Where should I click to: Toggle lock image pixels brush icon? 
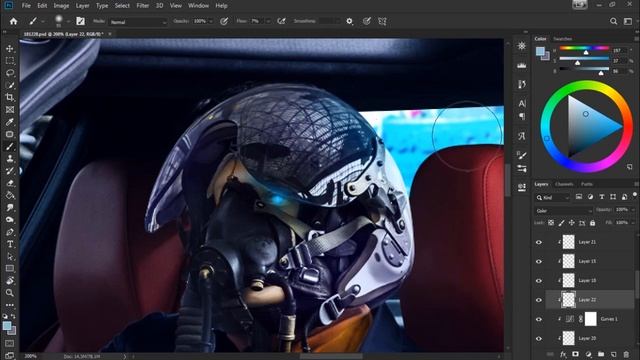click(561, 223)
